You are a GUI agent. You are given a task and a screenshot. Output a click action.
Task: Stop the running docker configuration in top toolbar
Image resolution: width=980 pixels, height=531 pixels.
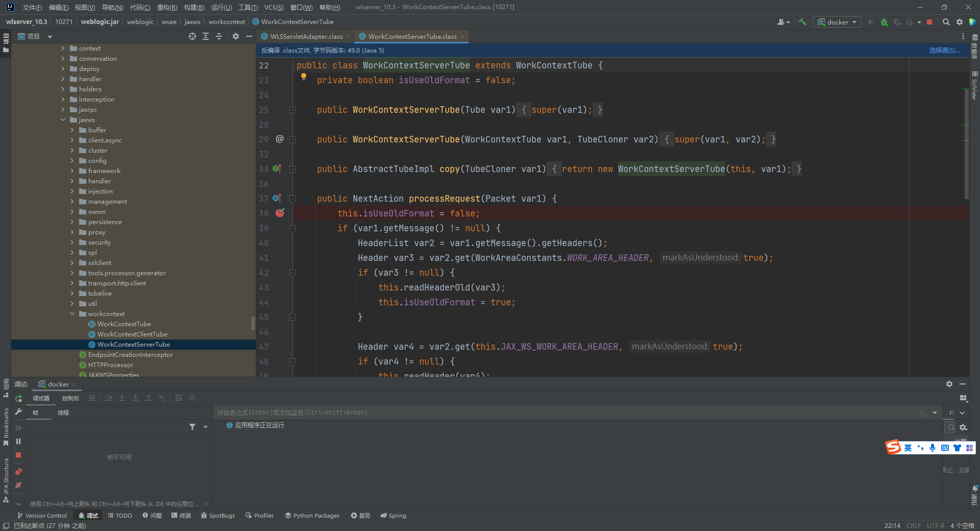[x=929, y=22]
